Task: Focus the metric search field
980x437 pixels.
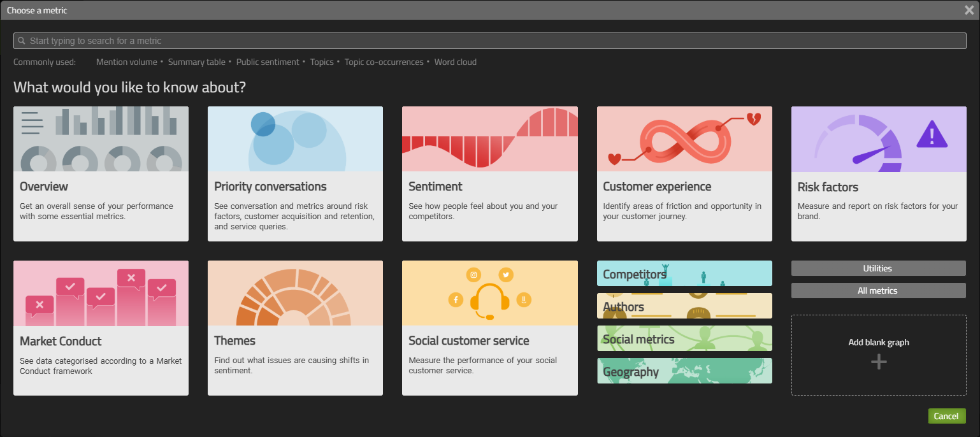Action: pos(490,41)
